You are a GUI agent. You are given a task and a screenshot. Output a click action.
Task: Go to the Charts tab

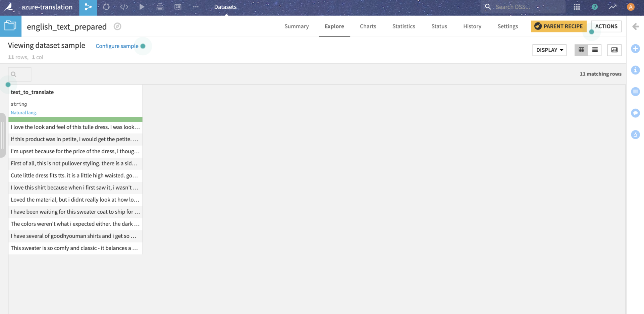point(368,27)
